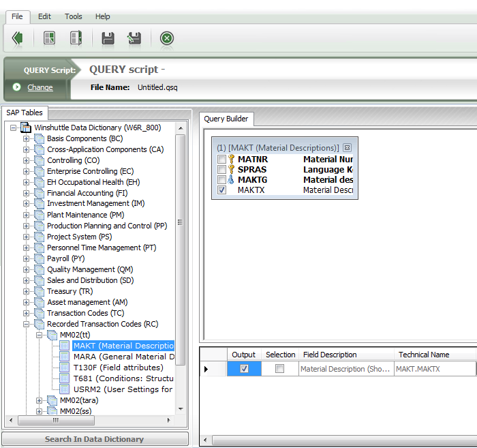477x448 pixels.
Task: Click the T681 table icon in tree
Action: [64, 378]
